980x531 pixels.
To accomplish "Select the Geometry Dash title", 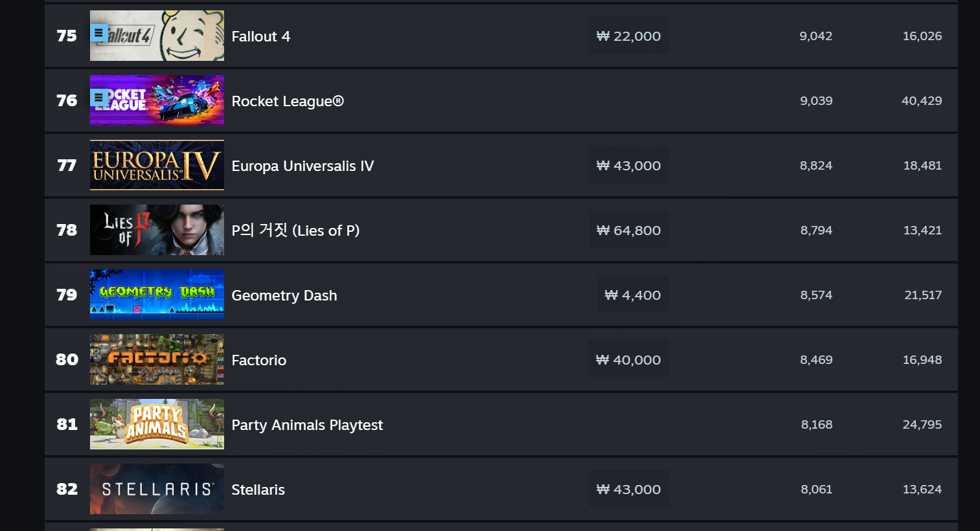I will click(x=284, y=295).
